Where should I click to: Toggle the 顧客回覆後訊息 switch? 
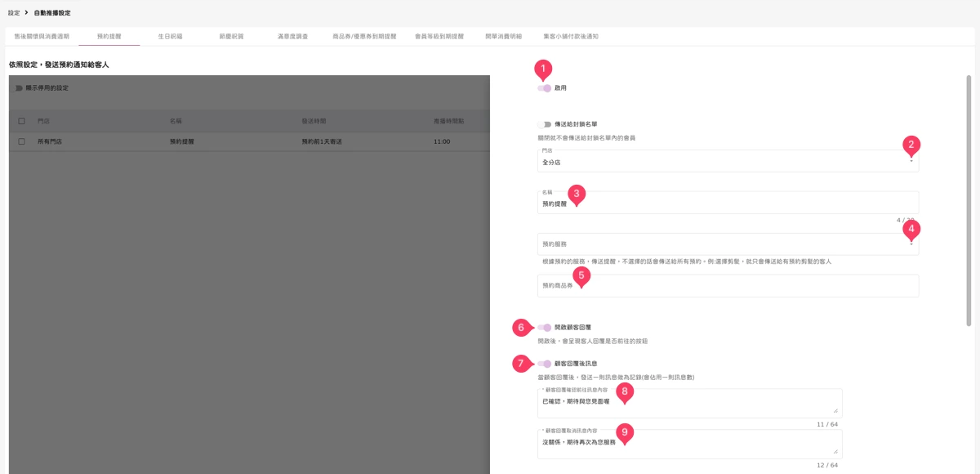pyautogui.click(x=545, y=364)
